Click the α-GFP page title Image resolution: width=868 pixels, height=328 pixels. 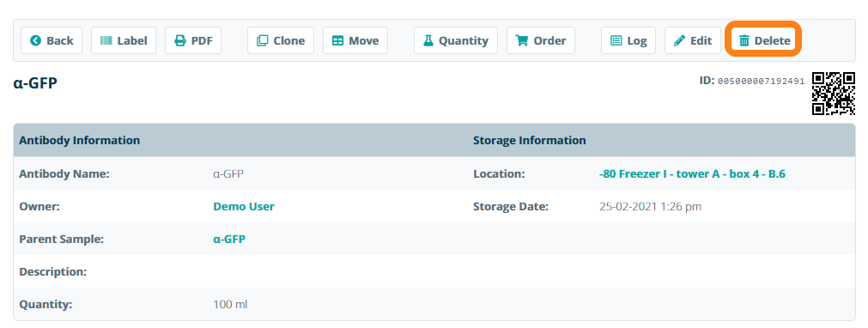pyautogui.click(x=35, y=83)
